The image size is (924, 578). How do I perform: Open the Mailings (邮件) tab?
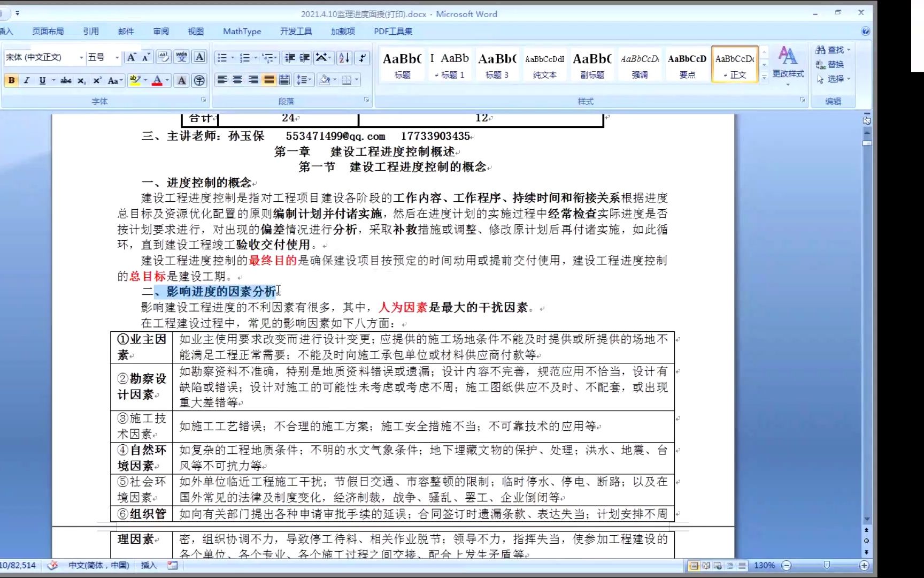click(x=126, y=31)
